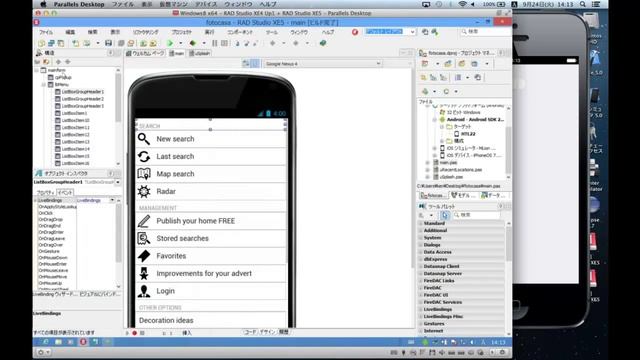Viewport: 640px width, 360px height.
Task: Open the LiveBindings value dropdown in the Object Inspector
Action: [x=112, y=200]
